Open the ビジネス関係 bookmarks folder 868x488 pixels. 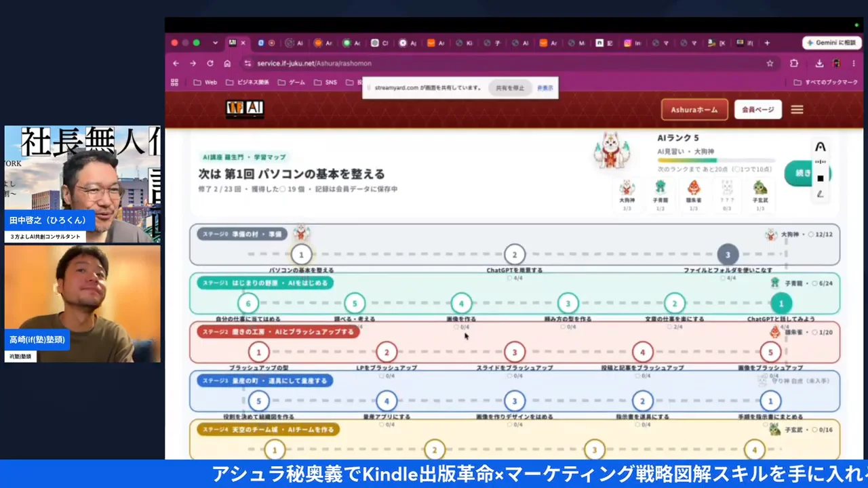247,82
